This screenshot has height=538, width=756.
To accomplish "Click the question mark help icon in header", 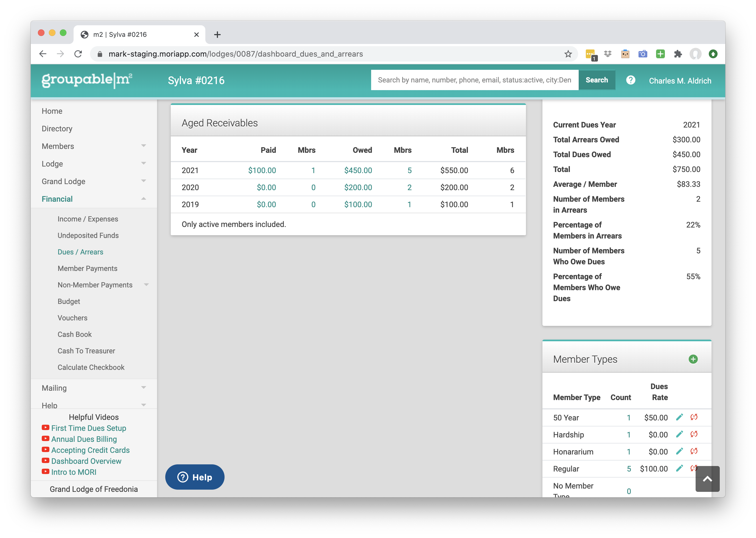I will click(x=631, y=80).
